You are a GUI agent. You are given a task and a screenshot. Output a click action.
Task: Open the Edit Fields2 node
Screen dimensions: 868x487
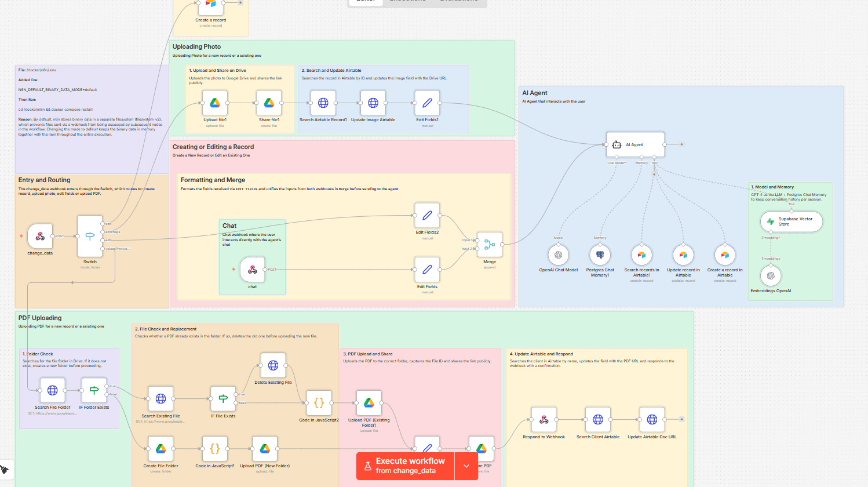427,215
